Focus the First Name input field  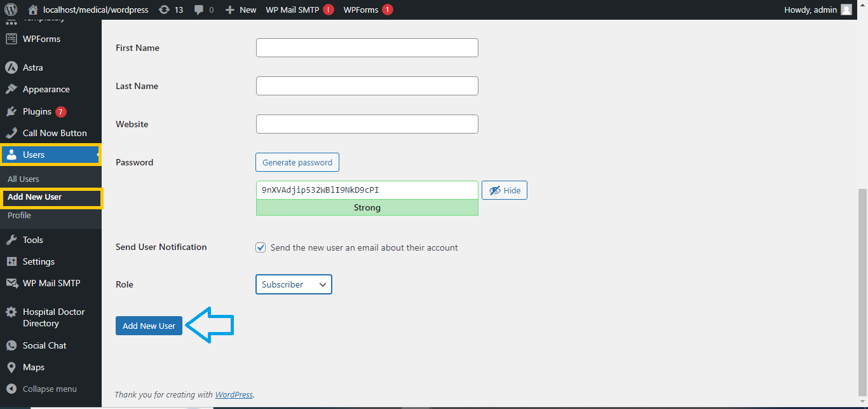click(x=367, y=48)
